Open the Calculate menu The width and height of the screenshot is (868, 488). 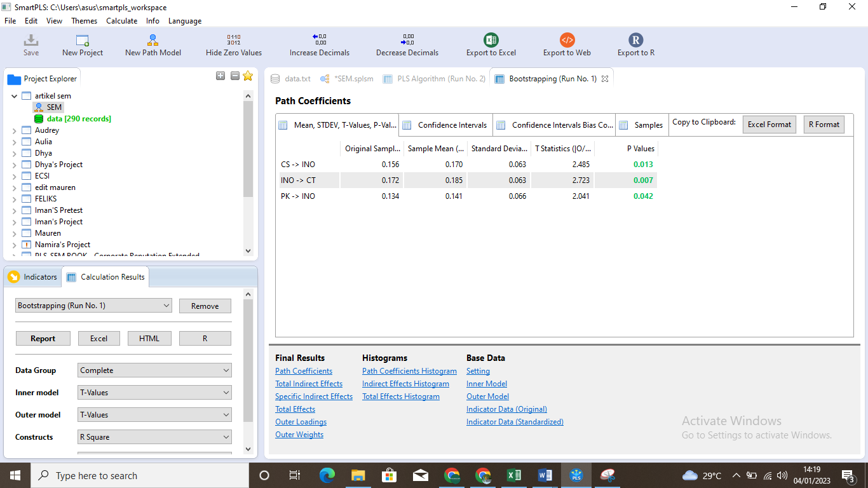pyautogui.click(x=121, y=21)
